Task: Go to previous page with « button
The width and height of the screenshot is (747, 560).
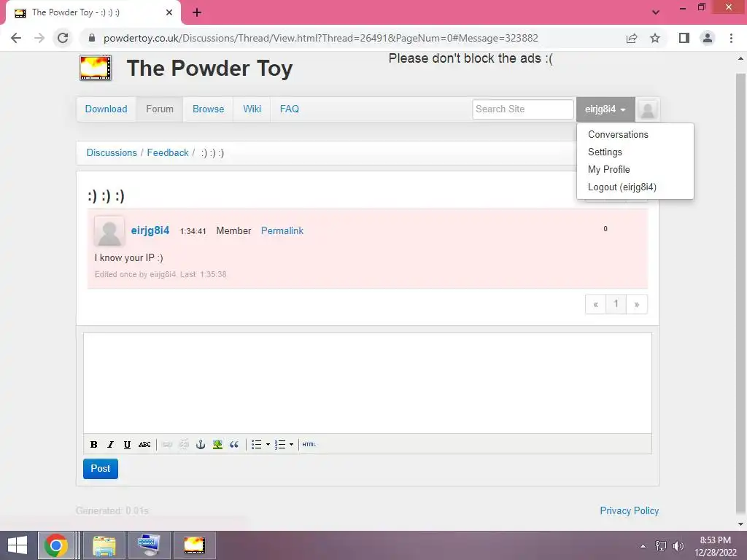Action: [595, 304]
